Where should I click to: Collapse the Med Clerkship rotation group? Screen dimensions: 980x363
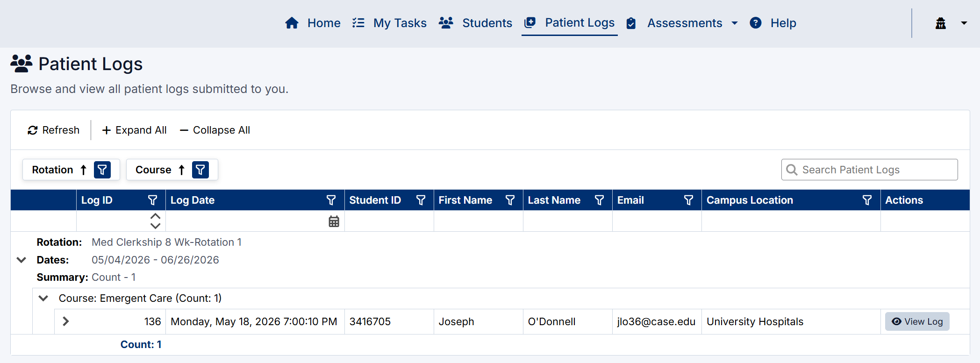tap(21, 260)
